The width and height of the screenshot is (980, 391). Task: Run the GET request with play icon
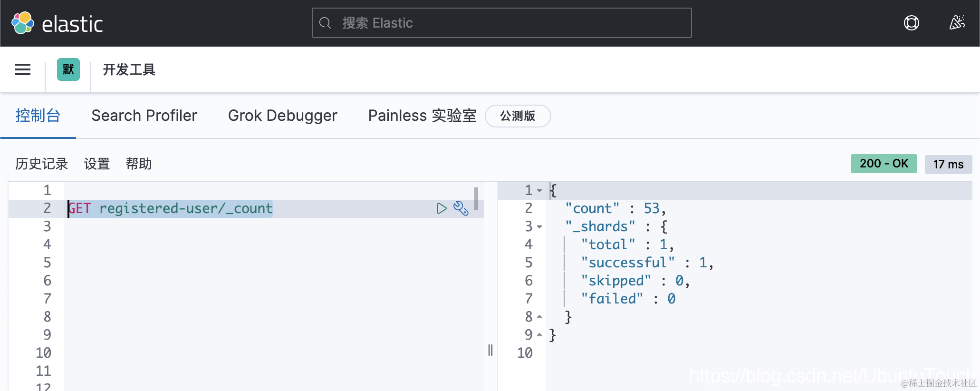pos(442,208)
